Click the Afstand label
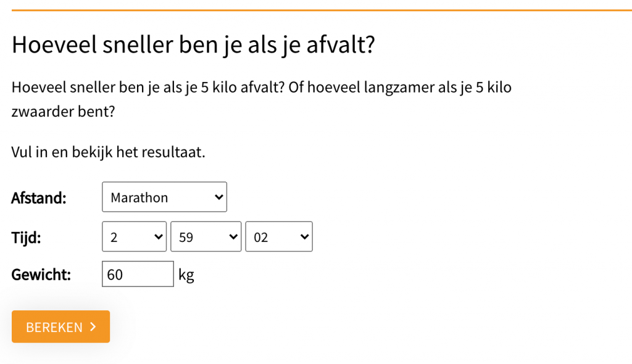Viewport: 632px width, 364px height. [x=39, y=198]
